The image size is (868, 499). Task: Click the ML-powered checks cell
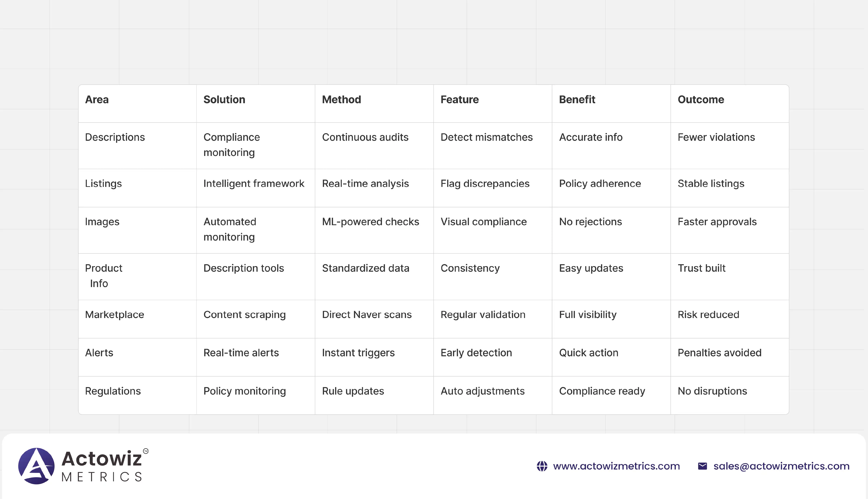click(x=371, y=222)
